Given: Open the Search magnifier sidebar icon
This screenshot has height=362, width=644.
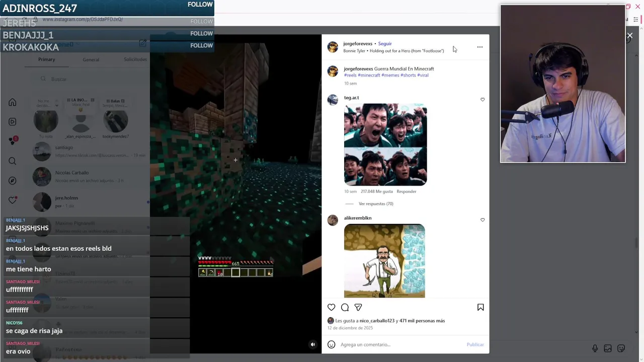Looking at the screenshot, I should (x=13, y=161).
